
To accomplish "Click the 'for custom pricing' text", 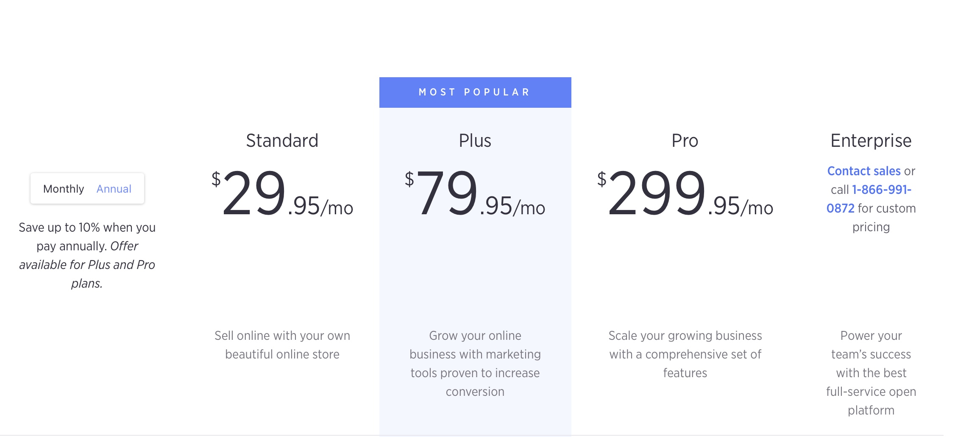I will point(886,209).
